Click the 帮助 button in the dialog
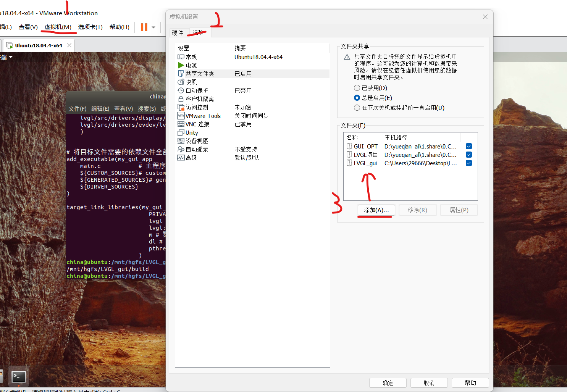Screen dimensions: 567x392 point(470,383)
